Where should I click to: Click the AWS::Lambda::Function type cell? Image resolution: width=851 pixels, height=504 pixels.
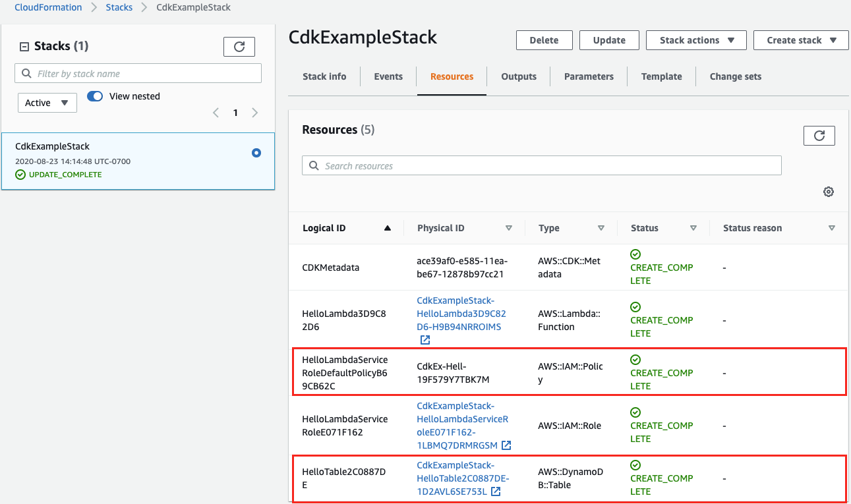[x=570, y=320]
